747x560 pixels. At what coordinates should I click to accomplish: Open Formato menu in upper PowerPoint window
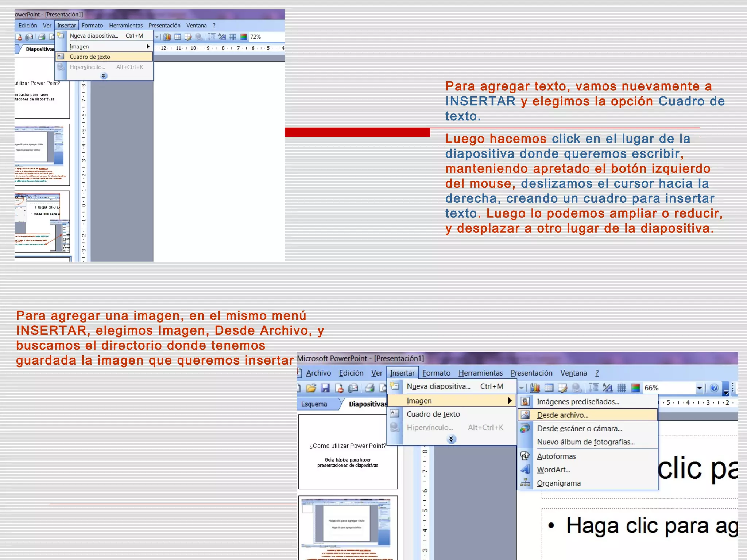tap(92, 26)
